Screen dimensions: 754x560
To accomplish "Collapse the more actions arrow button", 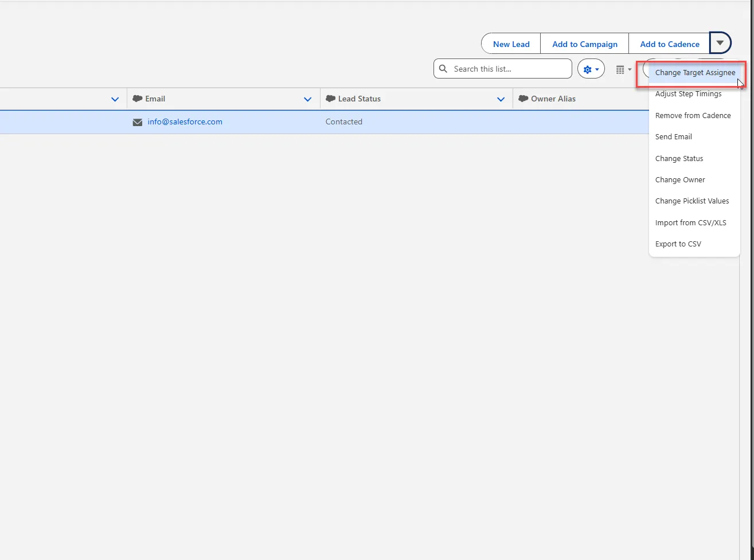I will [x=720, y=44].
